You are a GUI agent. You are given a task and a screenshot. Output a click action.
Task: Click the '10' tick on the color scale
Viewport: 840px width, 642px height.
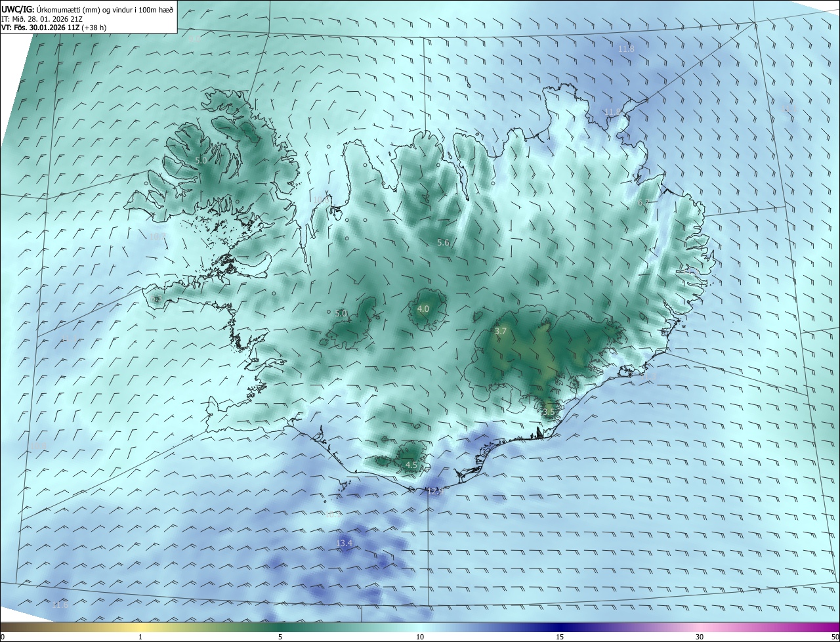(420, 637)
